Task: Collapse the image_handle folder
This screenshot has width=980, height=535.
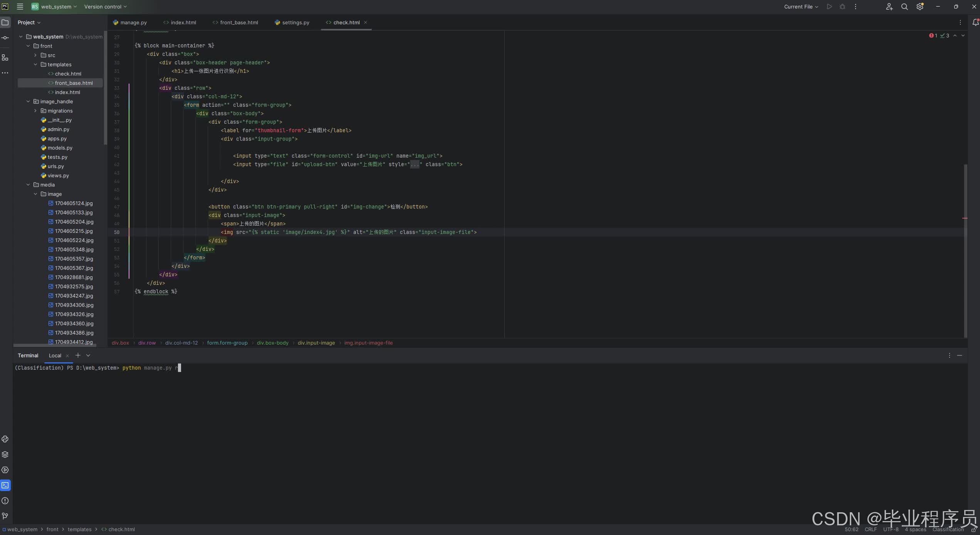Action: [x=28, y=101]
